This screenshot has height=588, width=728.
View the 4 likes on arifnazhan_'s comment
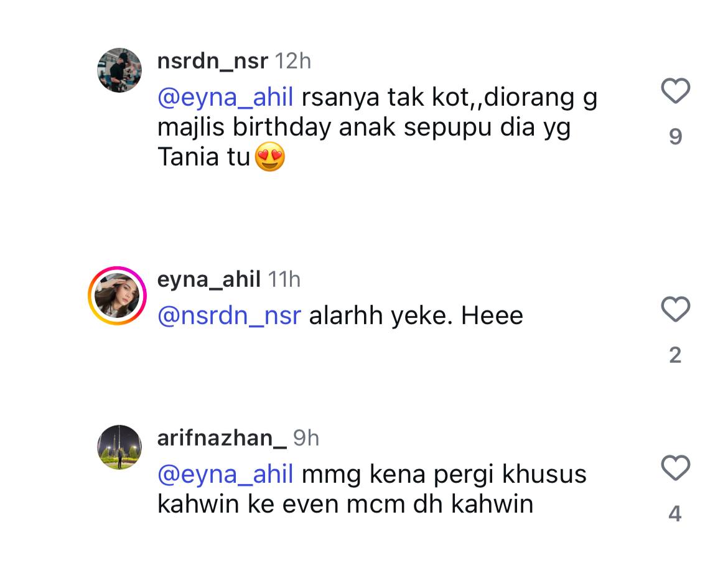click(675, 514)
